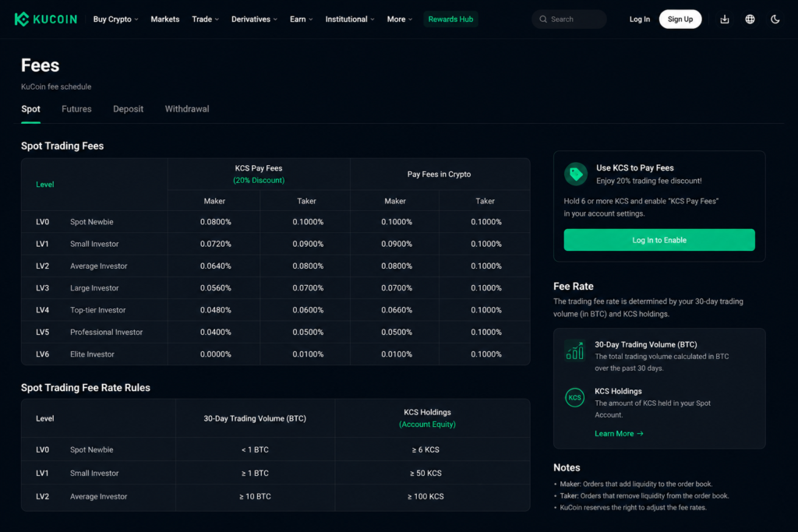Select LV5 Professional Investor row

[x=275, y=332]
